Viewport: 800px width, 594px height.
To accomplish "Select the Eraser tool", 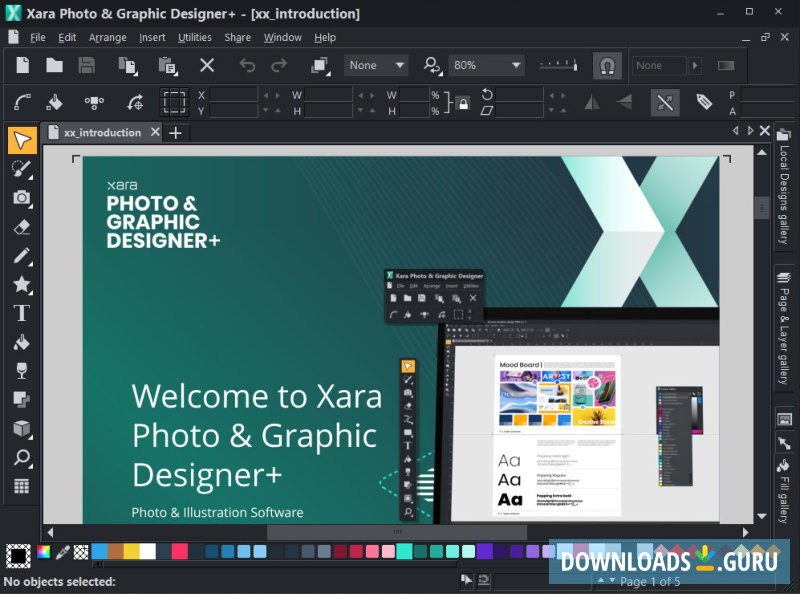I will (22, 227).
